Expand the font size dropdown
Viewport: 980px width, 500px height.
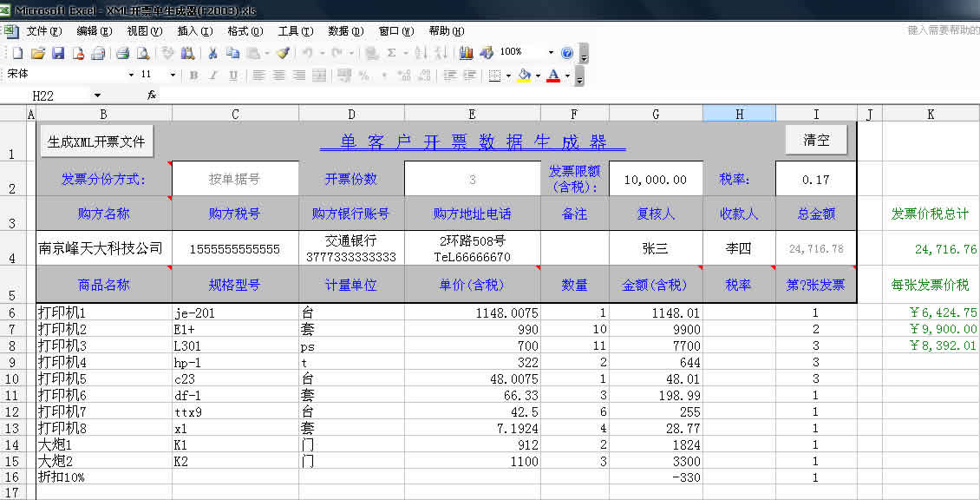point(173,76)
